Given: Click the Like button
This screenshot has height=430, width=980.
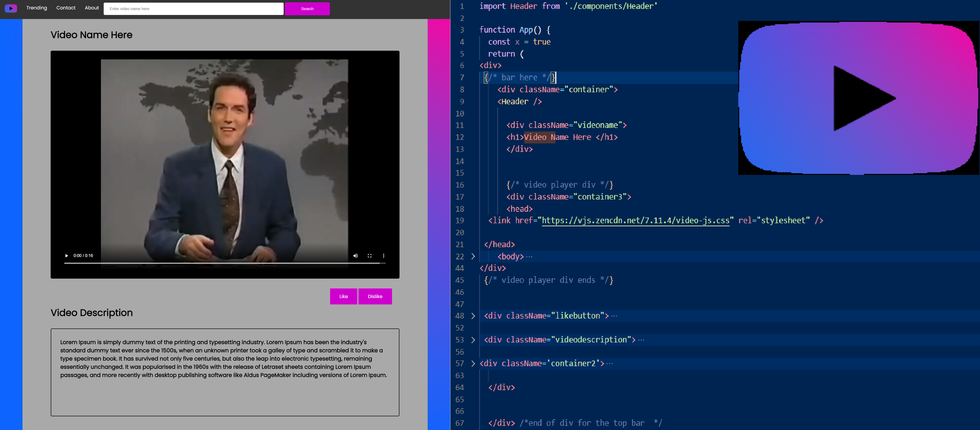Looking at the screenshot, I should 343,296.
